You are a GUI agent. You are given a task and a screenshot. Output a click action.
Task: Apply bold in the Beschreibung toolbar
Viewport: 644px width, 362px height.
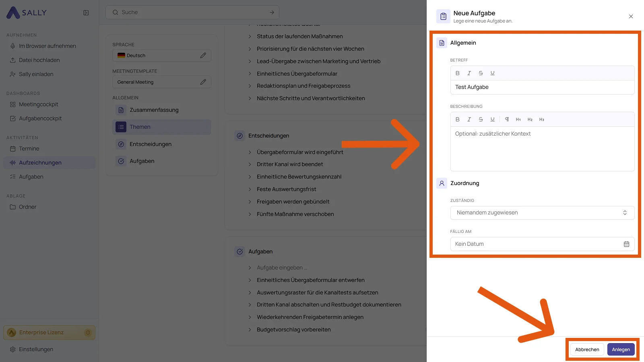click(x=457, y=119)
